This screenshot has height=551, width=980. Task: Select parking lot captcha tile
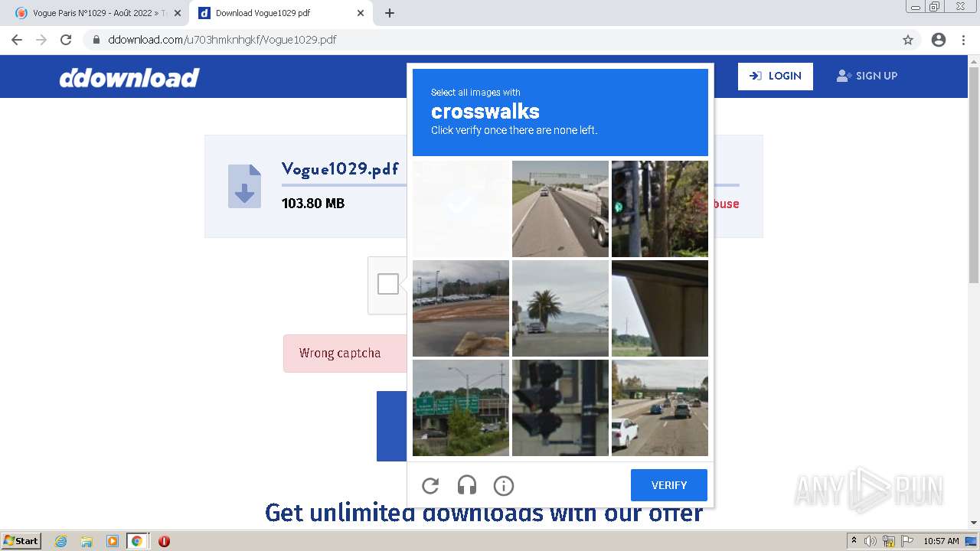[461, 308]
